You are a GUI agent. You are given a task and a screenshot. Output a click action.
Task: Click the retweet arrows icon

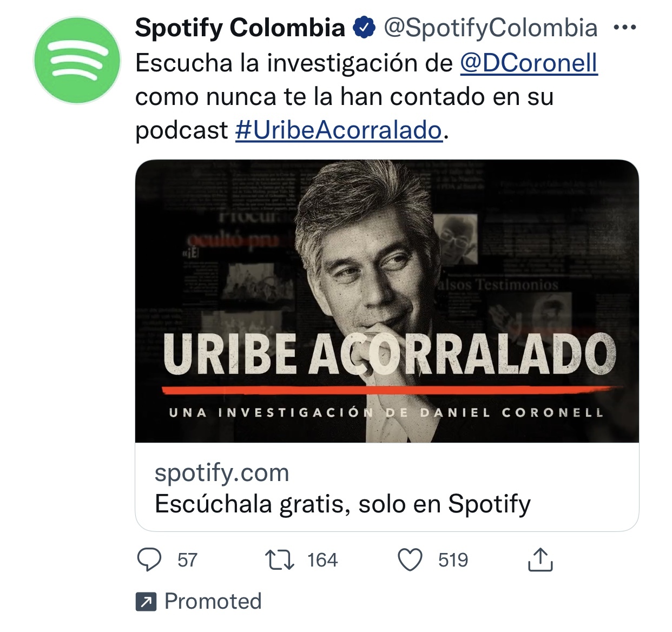point(280,560)
